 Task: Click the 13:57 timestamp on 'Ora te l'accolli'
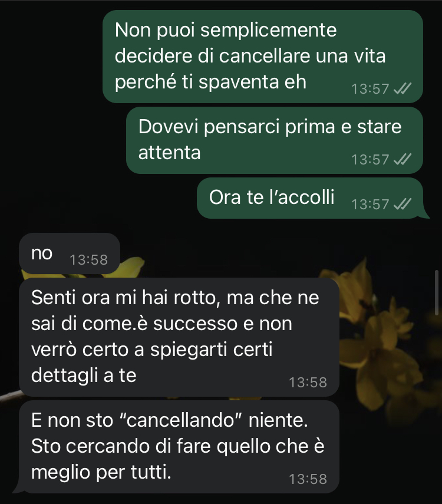click(x=370, y=205)
